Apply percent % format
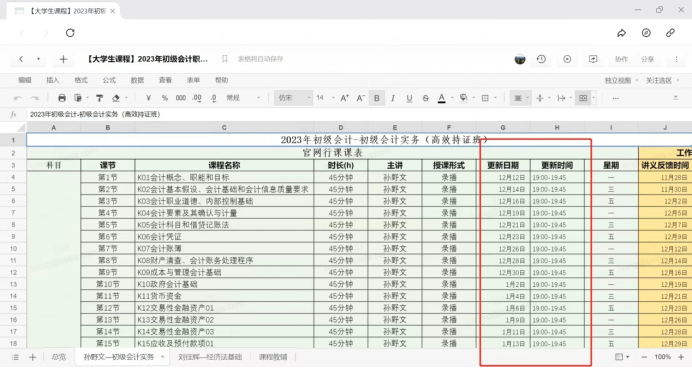This screenshot has height=368, width=692. tap(165, 98)
